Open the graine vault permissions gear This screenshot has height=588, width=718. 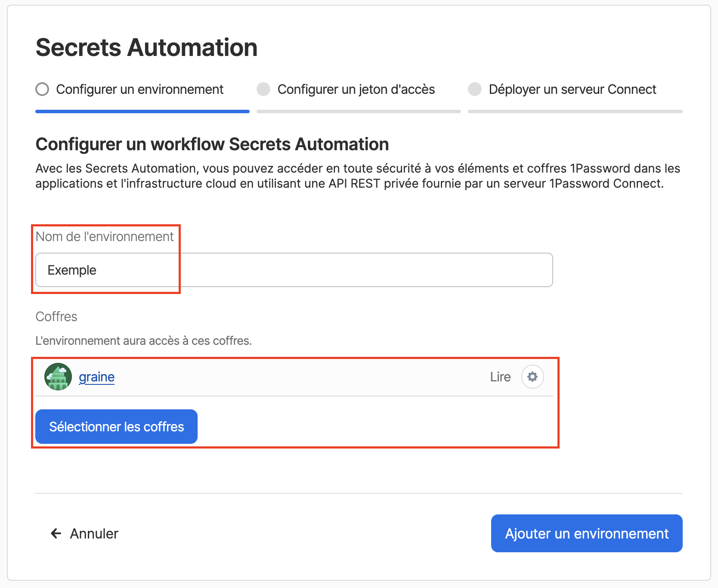[x=532, y=377]
